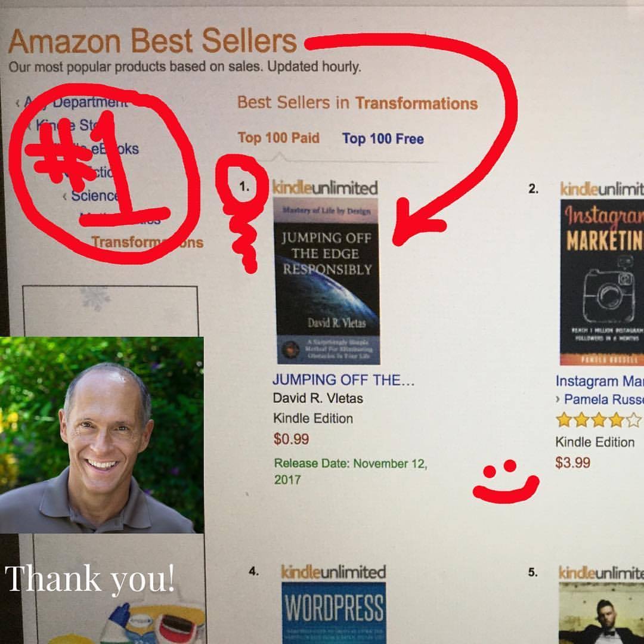Image resolution: width=644 pixels, height=644 pixels.
Task: Click the $0.99 price of first book
Action: [291, 439]
